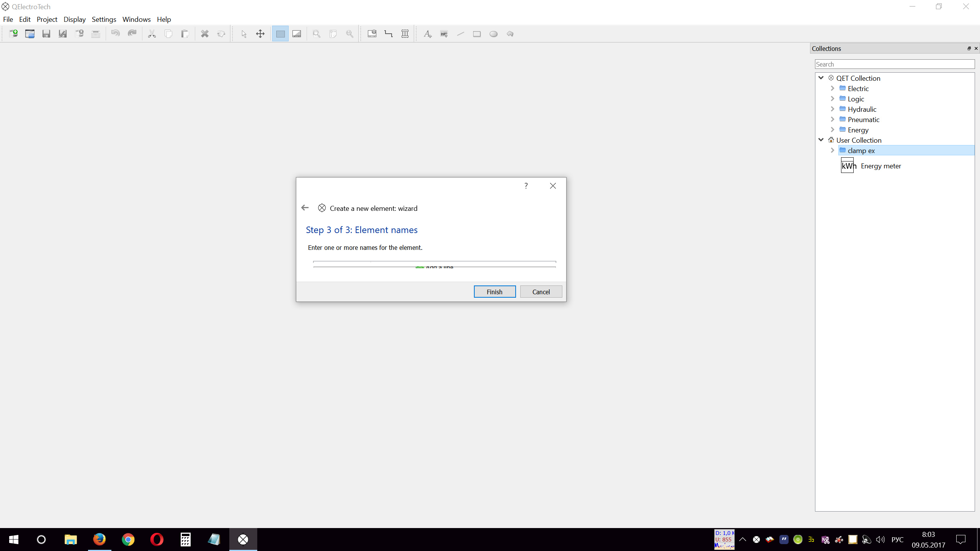The width and height of the screenshot is (980, 551).
Task: Click the conductor properties icon
Action: pos(389,34)
